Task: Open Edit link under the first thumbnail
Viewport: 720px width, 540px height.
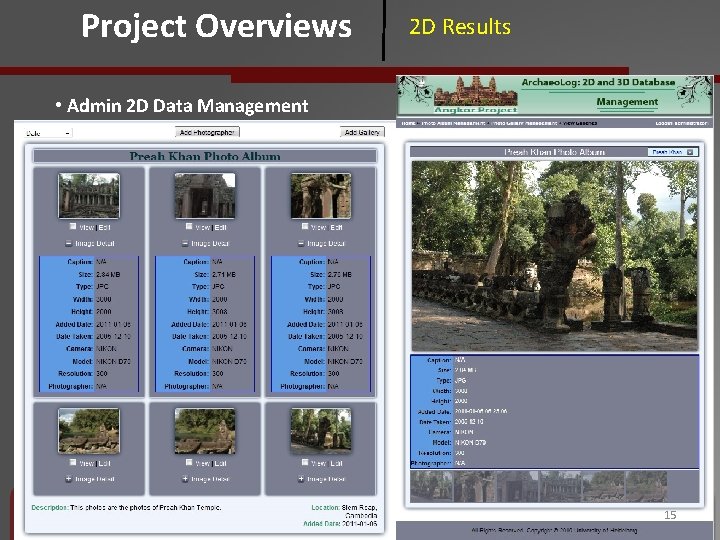Action: click(x=104, y=227)
